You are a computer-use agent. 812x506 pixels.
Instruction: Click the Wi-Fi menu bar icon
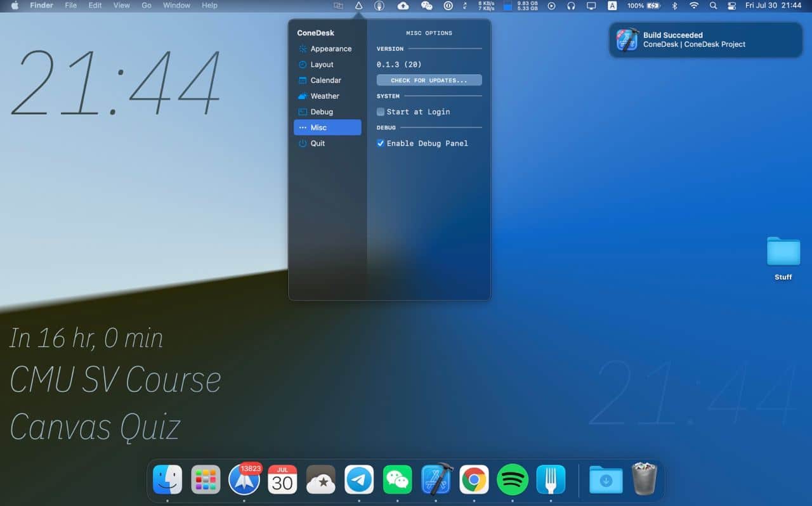coord(694,6)
